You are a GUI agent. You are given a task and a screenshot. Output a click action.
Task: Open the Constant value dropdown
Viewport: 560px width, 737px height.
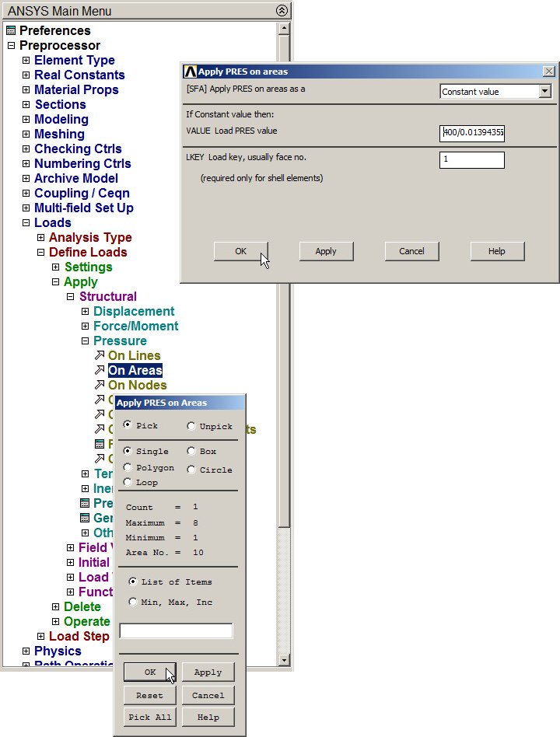544,92
